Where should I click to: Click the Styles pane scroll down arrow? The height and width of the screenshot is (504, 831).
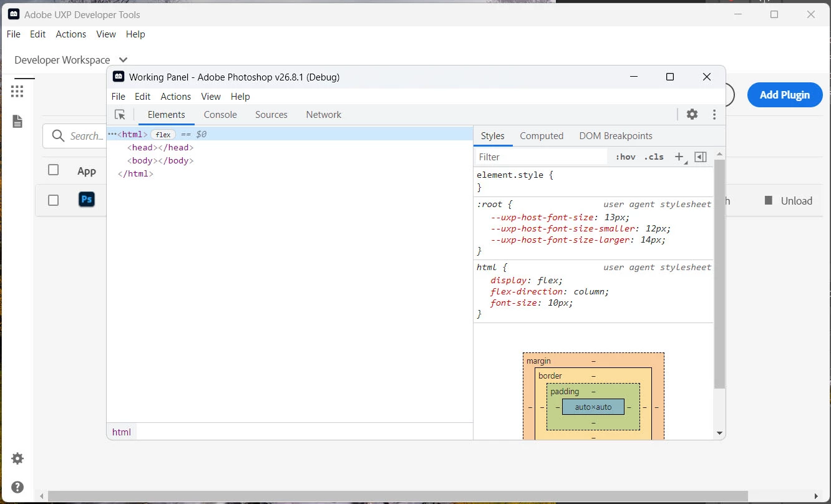[x=719, y=433]
